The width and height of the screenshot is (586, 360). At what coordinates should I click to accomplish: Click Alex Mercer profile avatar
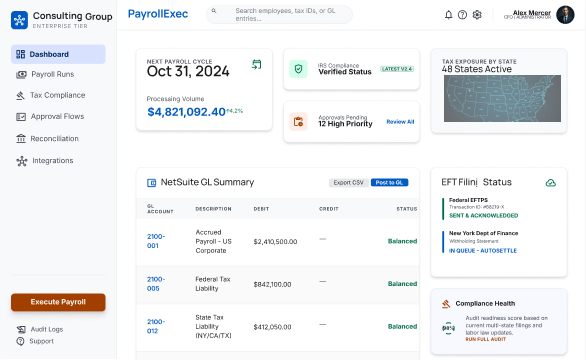565,15
